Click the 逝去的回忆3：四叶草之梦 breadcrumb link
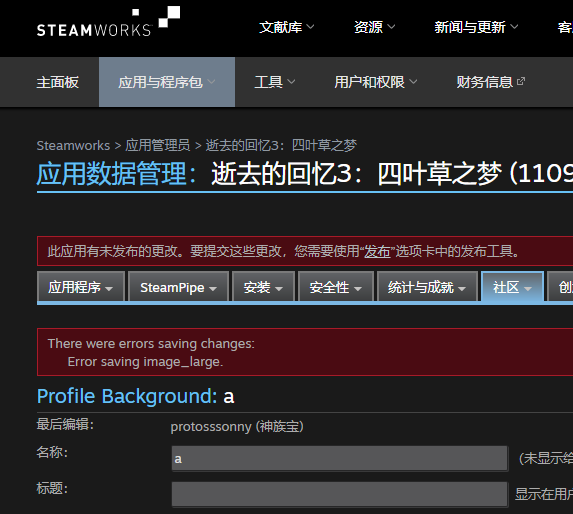 (281, 145)
